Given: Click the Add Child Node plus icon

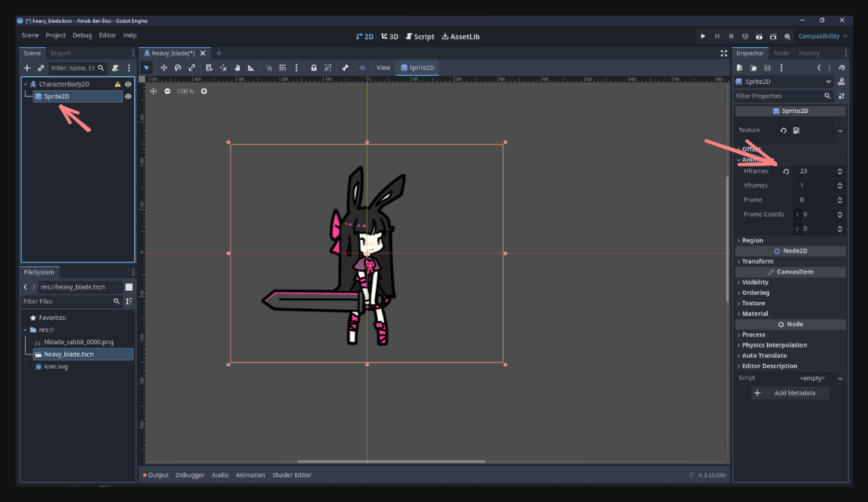Looking at the screenshot, I should click(x=27, y=68).
